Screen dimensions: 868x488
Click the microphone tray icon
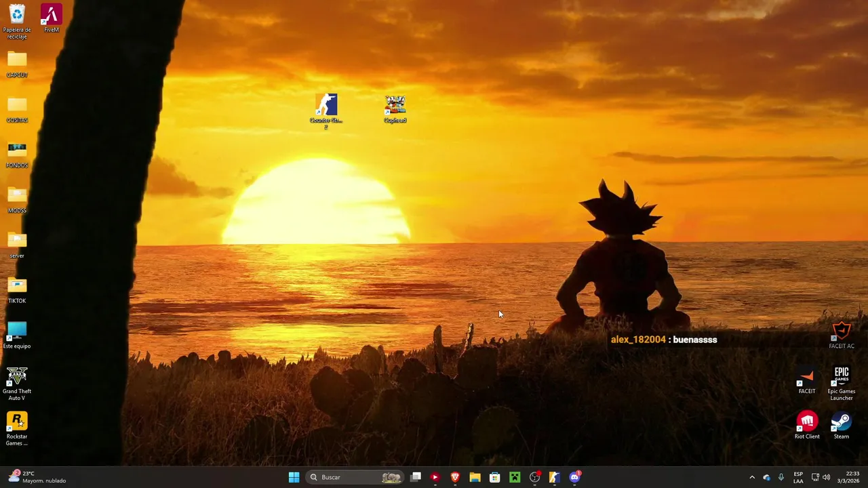click(x=781, y=477)
